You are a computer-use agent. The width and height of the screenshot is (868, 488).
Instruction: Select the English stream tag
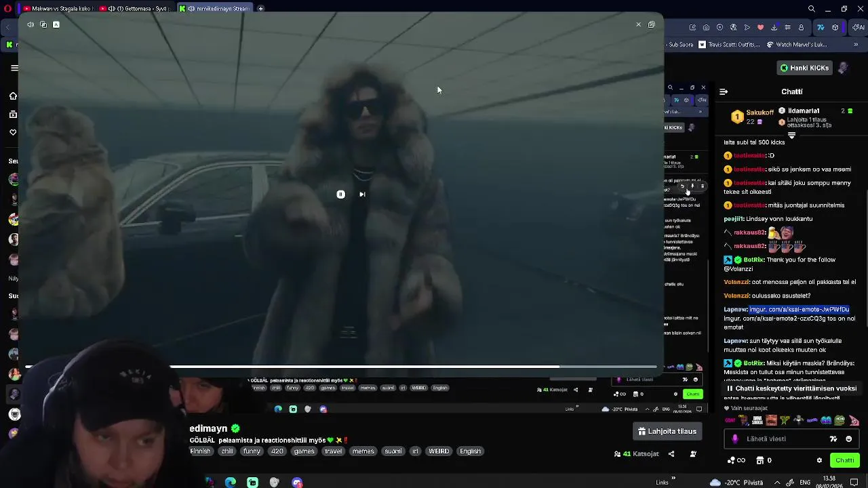470,451
